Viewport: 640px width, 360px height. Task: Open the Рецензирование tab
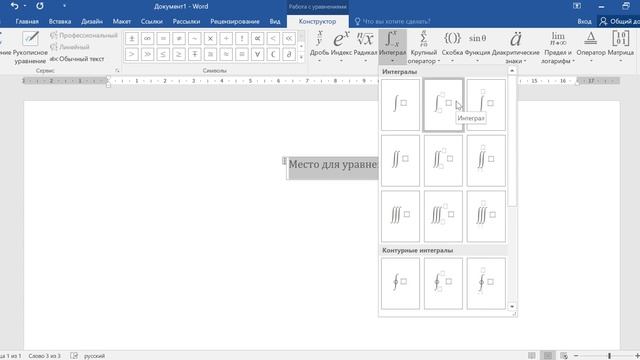pos(235,21)
